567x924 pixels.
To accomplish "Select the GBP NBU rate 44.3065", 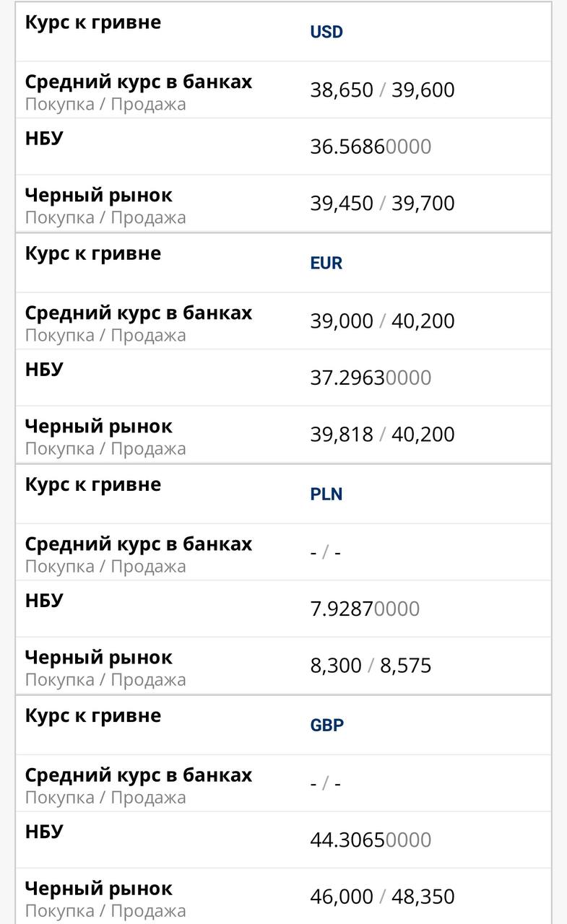I will tap(371, 840).
